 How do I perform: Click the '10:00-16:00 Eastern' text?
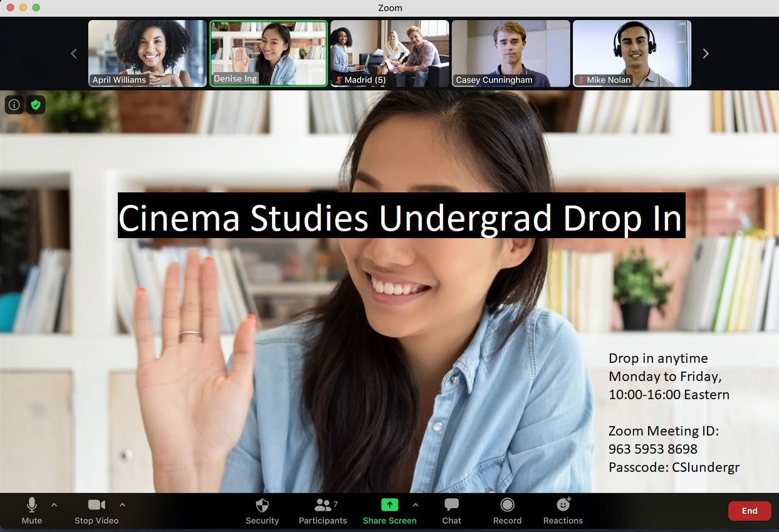click(669, 395)
